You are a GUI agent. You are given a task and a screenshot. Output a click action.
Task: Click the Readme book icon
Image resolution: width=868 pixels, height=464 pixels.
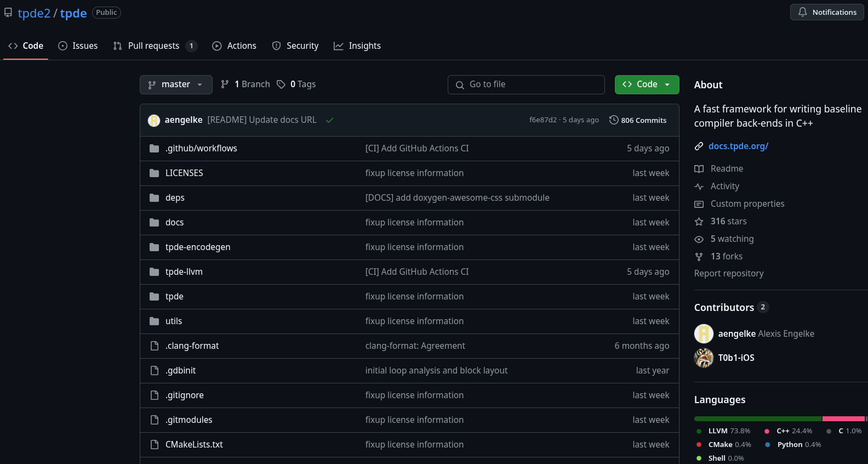699,169
